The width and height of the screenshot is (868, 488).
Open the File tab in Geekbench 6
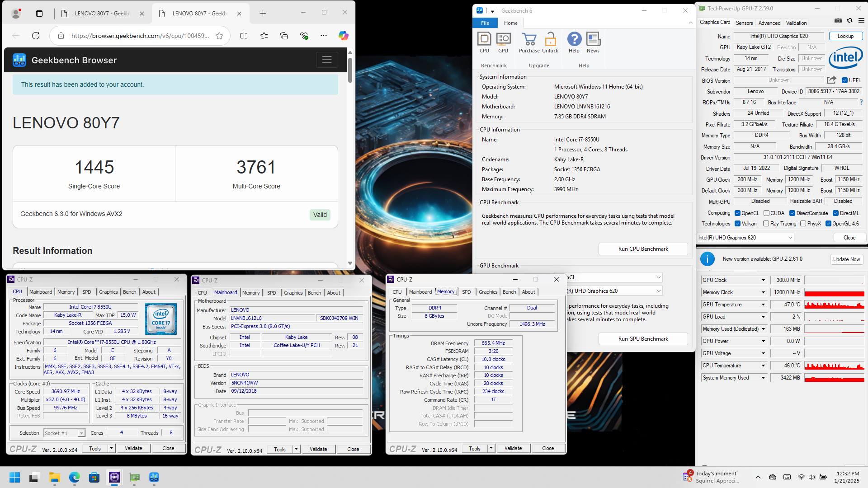coord(485,23)
